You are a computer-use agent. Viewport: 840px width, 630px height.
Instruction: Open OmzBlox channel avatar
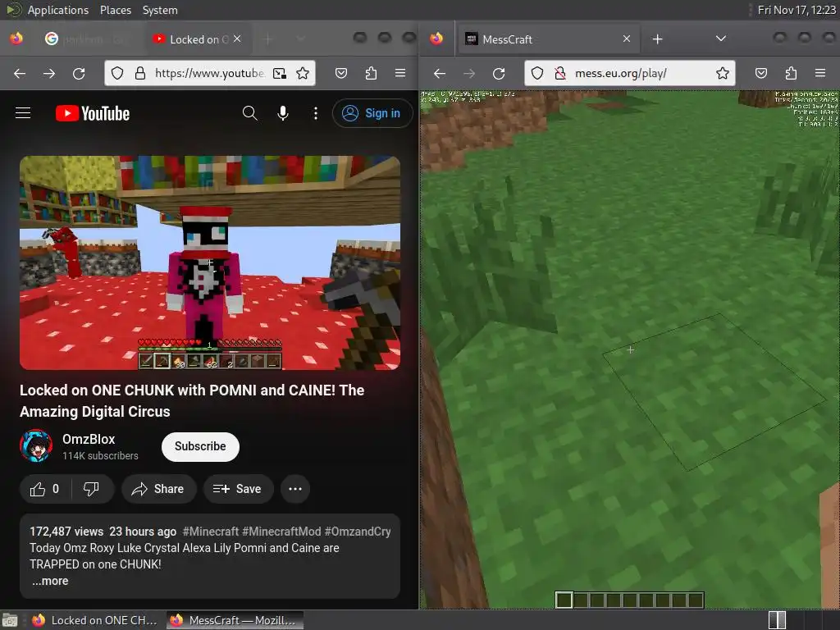click(x=36, y=445)
